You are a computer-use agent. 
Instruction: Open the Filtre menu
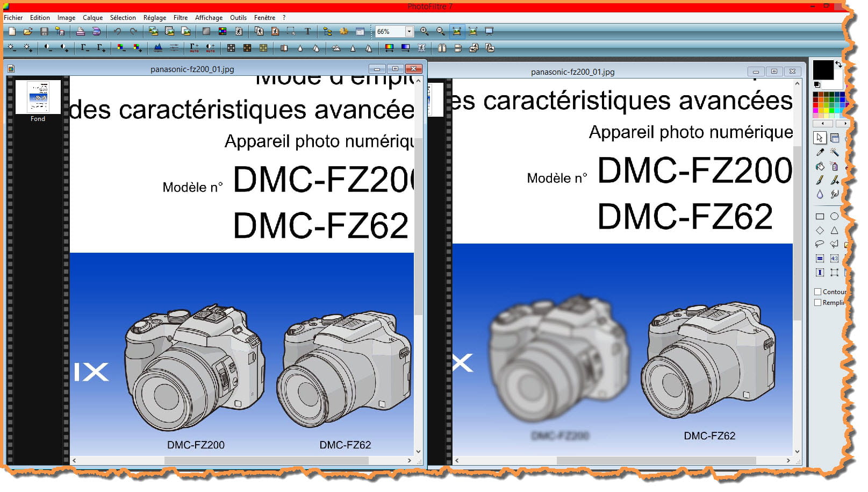[x=181, y=18]
